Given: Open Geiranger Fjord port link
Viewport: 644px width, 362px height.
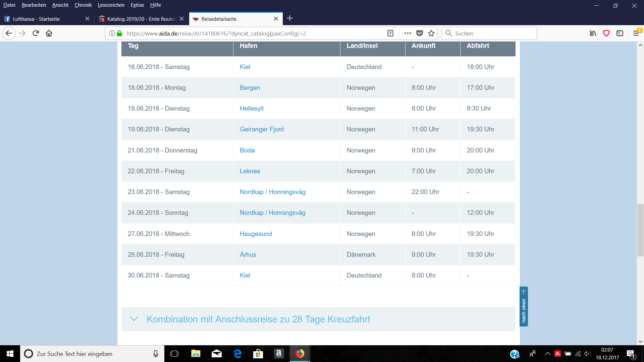Looking at the screenshot, I should coord(262,129).
